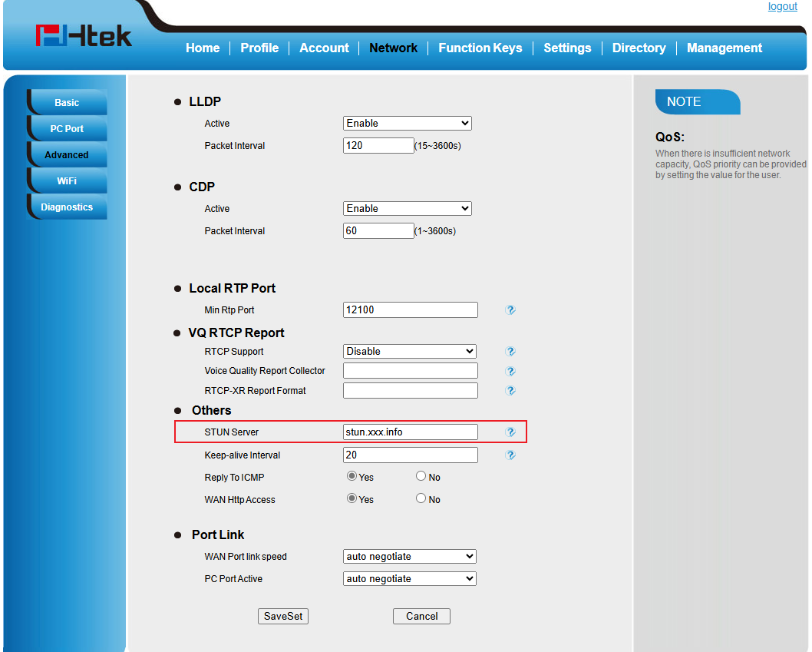Select No for Reply To ICMP
The width and height of the screenshot is (812, 652).
[421, 477]
